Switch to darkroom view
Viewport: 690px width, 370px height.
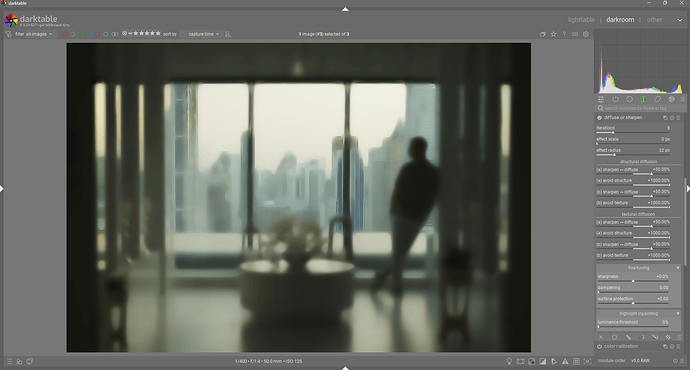click(620, 20)
